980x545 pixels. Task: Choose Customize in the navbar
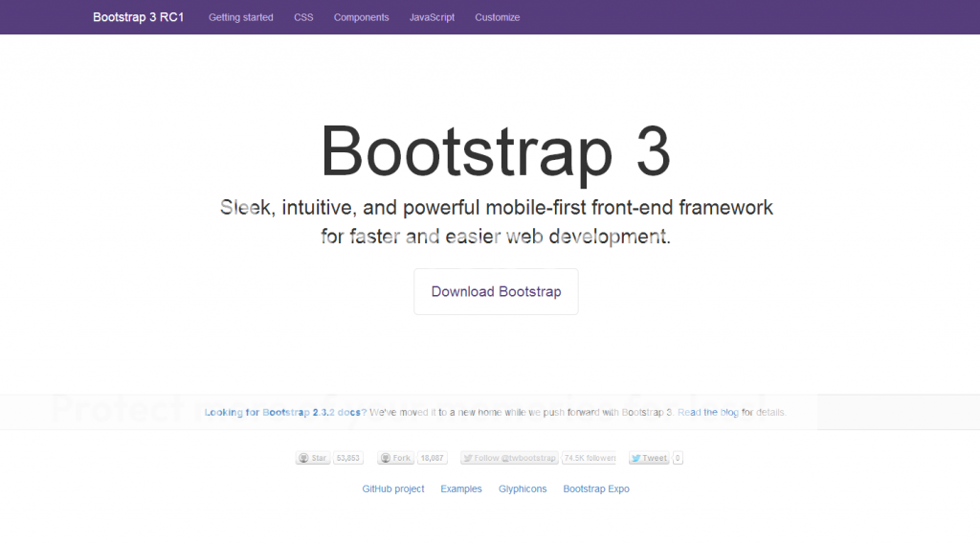(497, 17)
